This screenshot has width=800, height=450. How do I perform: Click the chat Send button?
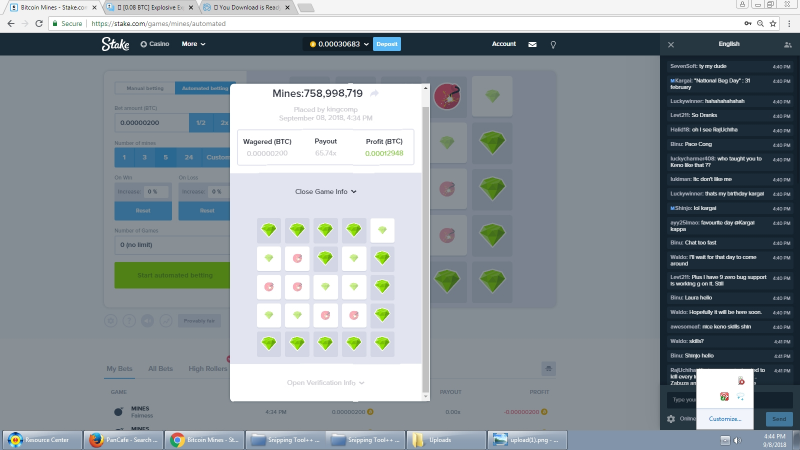coord(779,419)
